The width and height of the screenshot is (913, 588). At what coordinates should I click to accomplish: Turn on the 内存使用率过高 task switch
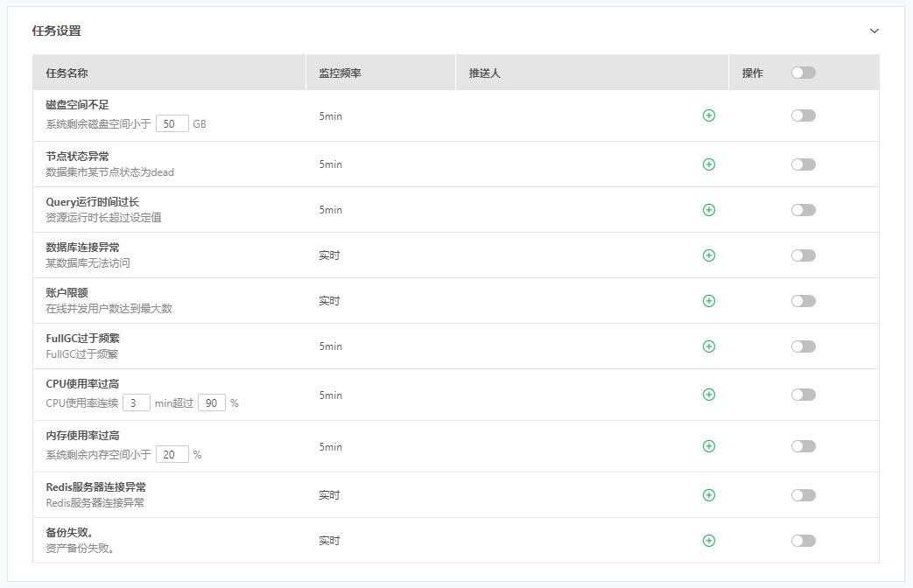(803, 446)
